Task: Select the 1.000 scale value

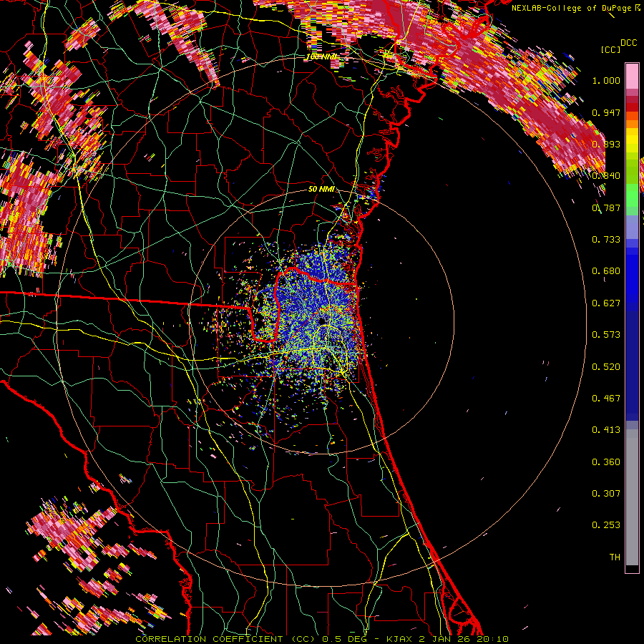Action: pyautogui.click(x=606, y=80)
